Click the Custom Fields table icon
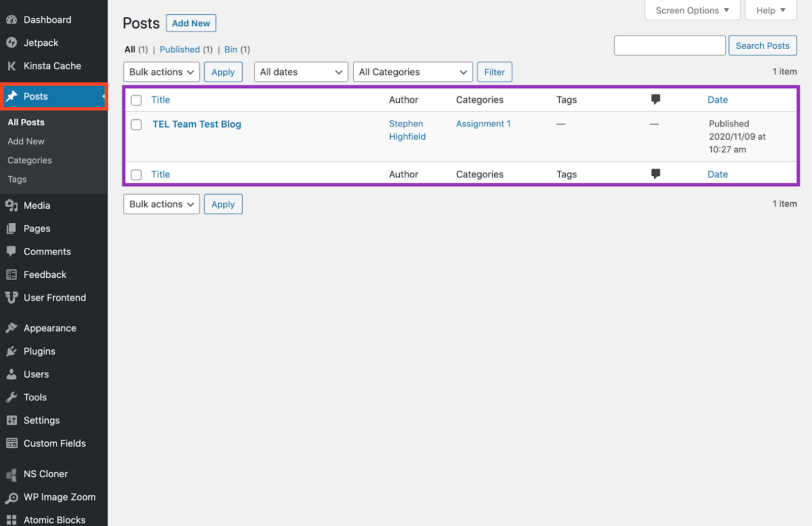Screen dimensions: 812x526 pos(12,443)
